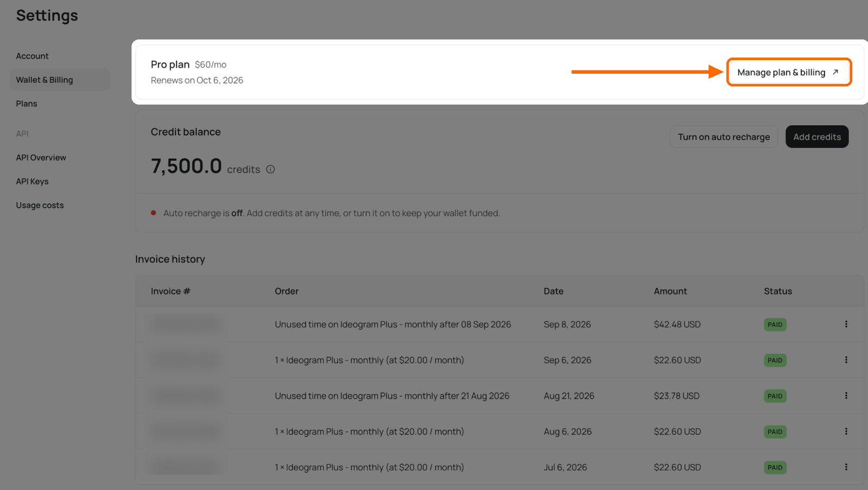Click the 'Renews on Oct 6, 2026' text

tap(197, 81)
